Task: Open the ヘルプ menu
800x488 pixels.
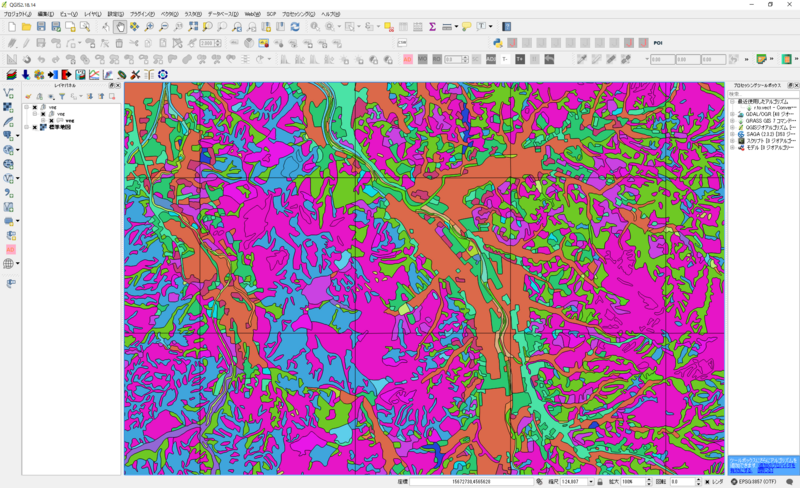Action: coord(330,14)
